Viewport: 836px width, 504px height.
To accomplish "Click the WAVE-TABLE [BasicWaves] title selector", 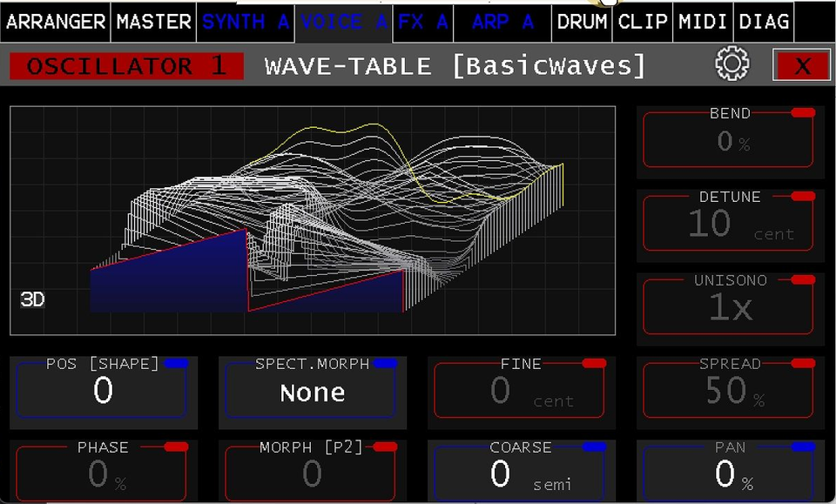I will 455,66.
